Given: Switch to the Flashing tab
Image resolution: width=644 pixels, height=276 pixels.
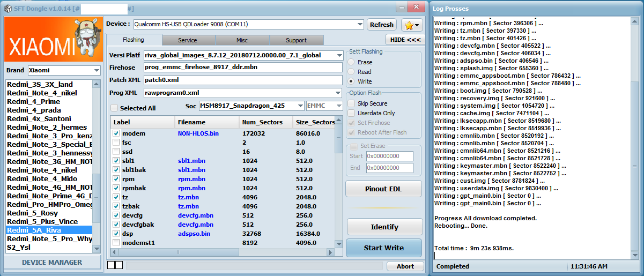Looking at the screenshot, I should [x=134, y=40].
